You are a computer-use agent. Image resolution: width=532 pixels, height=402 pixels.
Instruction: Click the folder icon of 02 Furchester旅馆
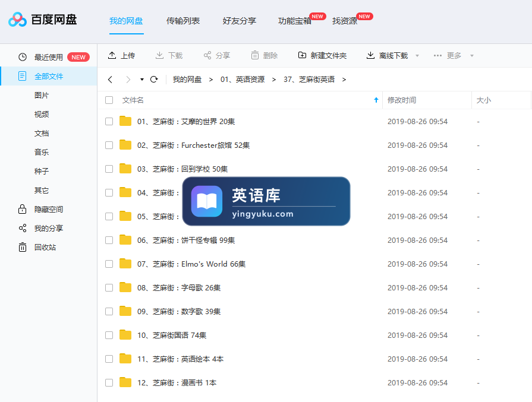[125, 145]
